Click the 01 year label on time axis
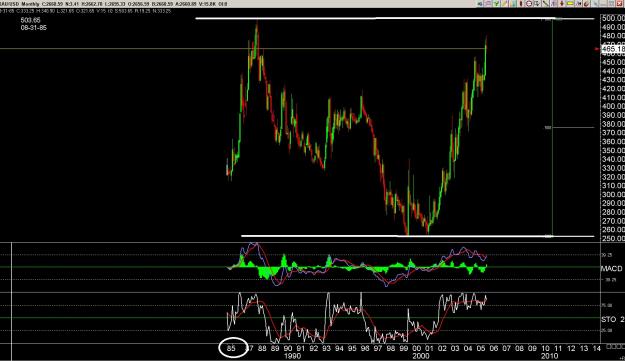 [429, 348]
